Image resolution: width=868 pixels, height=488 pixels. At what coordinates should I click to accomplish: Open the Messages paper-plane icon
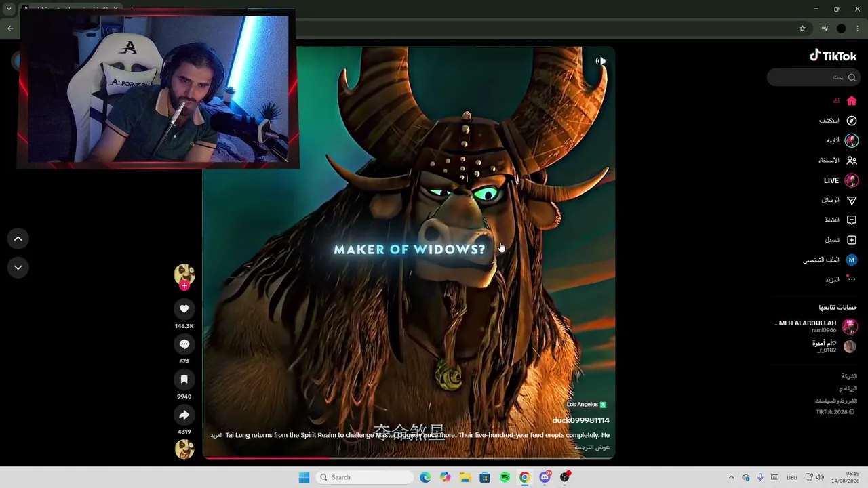coord(852,201)
